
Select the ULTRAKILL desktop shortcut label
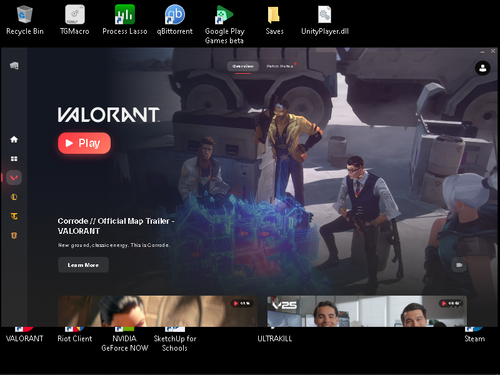tap(275, 339)
